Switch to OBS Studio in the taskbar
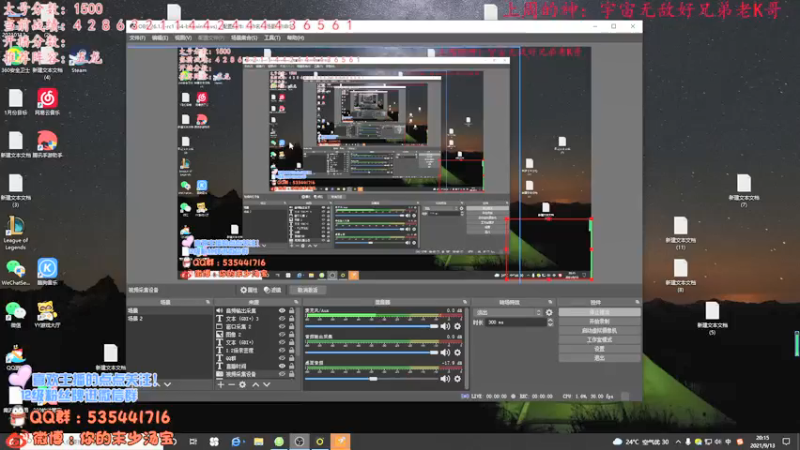 coord(299,441)
